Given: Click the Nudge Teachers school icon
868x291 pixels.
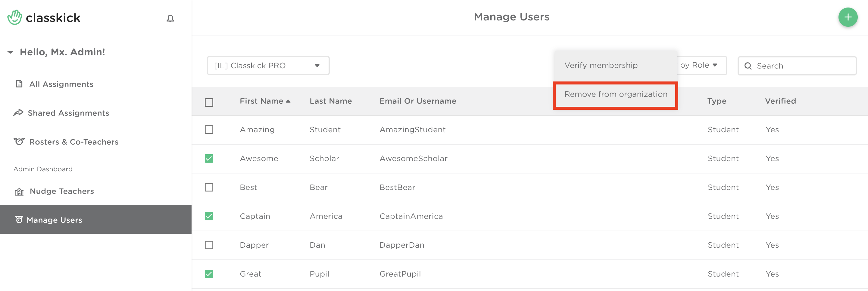Looking at the screenshot, I should coord(19,191).
